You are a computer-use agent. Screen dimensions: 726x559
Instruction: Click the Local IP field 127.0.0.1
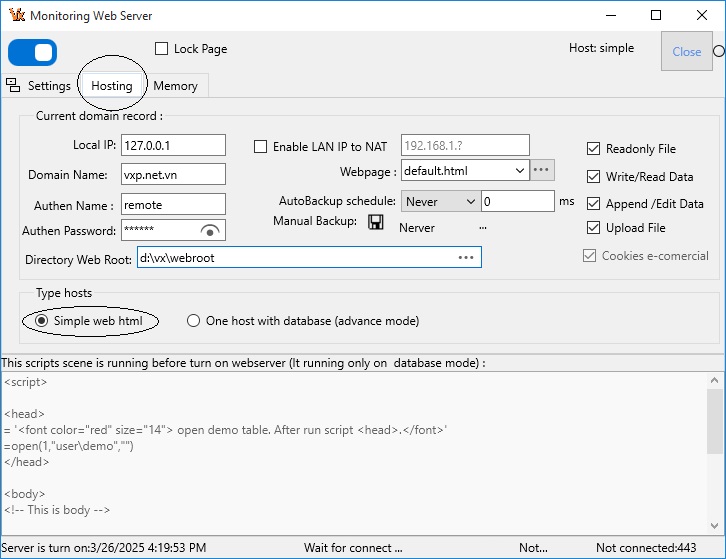pyautogui.click(x=173, y=145)
